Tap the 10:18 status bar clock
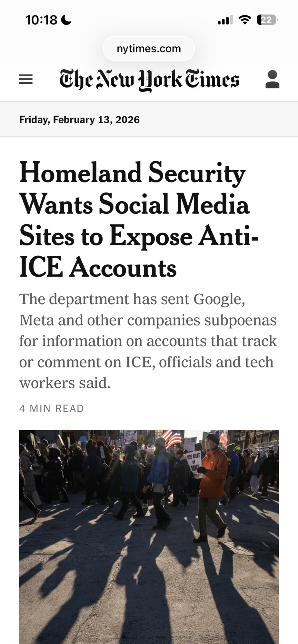Screen dimensions: 298x644 coord(41,20)
